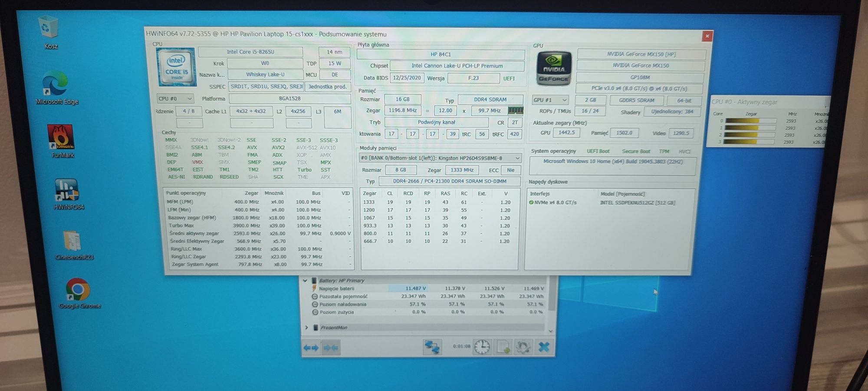Click the BIOS version F.23 field
Viewport: 868px width, 391px height.
(x=473, y=78)
